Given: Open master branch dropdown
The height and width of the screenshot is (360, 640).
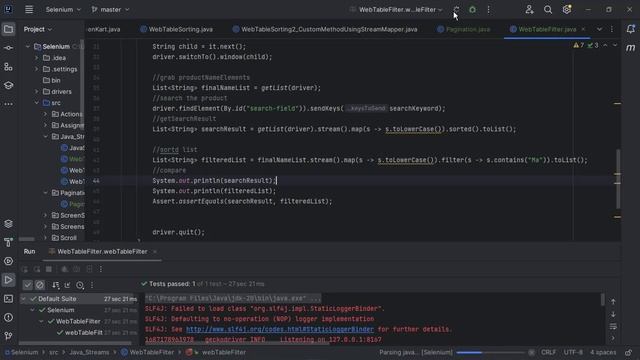Looking at the screenshot, I should (x=110, y=9).
